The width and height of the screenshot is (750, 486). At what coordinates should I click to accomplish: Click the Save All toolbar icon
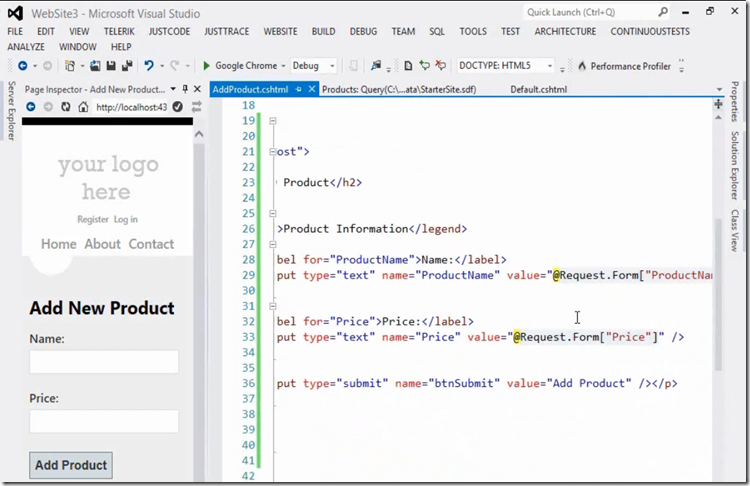[x=127, y=66]
